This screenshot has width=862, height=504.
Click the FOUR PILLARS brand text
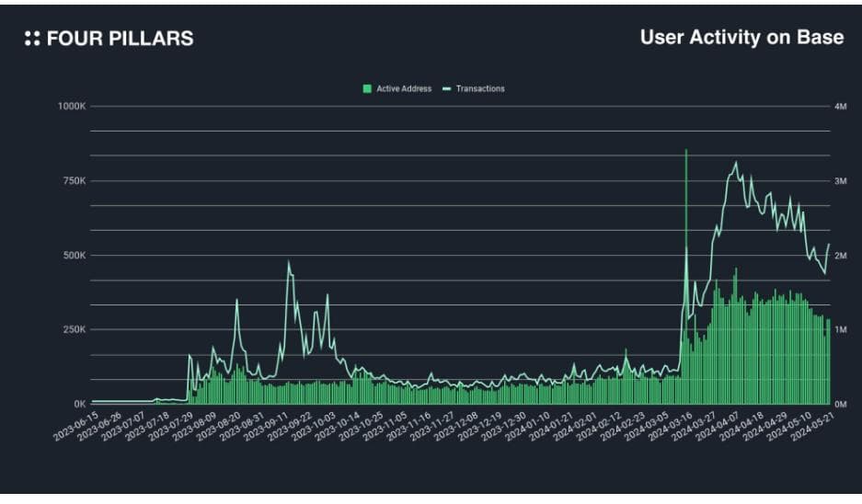120,39
